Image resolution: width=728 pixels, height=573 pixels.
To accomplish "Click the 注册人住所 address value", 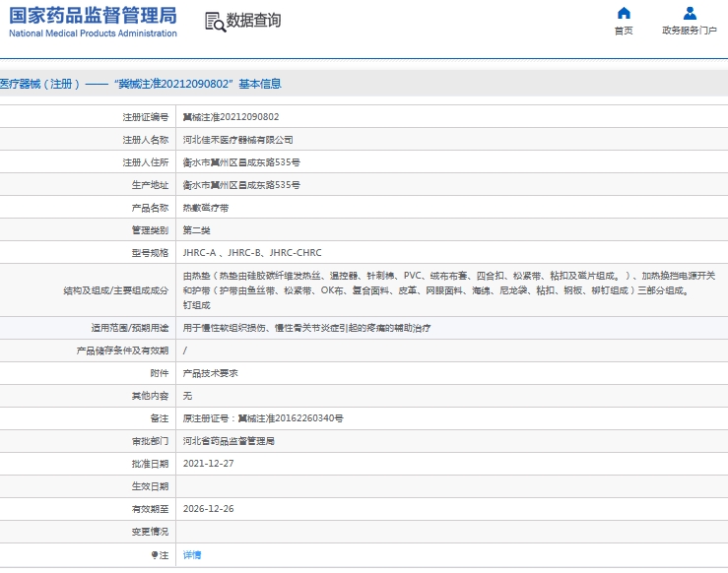I will point(241,162).
